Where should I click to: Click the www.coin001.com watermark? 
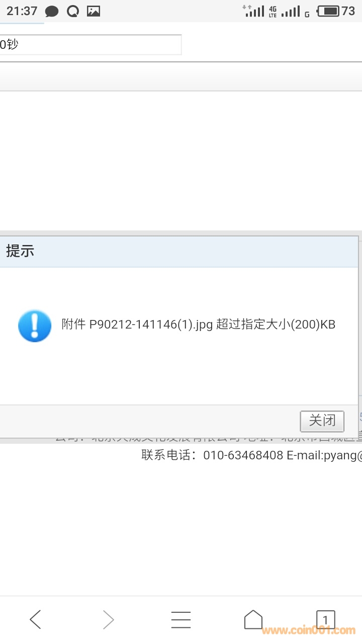309,630
